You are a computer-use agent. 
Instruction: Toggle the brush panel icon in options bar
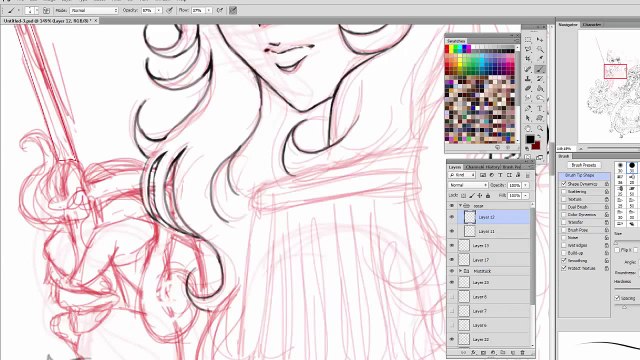click(x=47, y=10)
